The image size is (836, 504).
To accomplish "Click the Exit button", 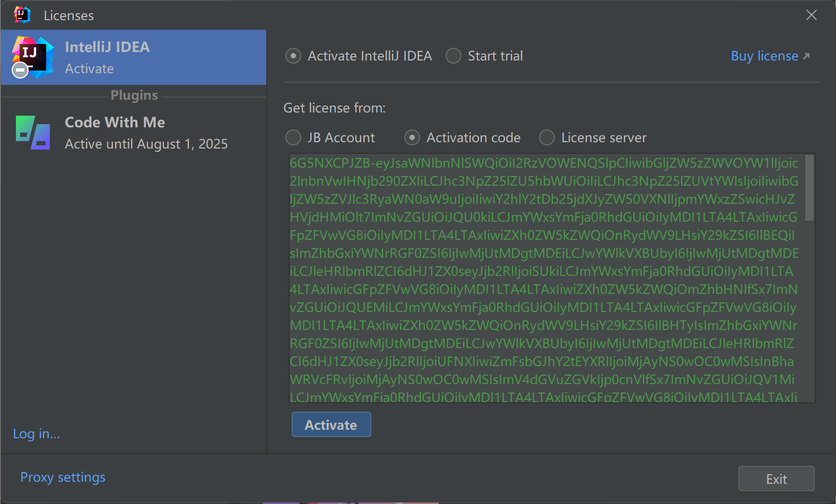I will [776, 479].
